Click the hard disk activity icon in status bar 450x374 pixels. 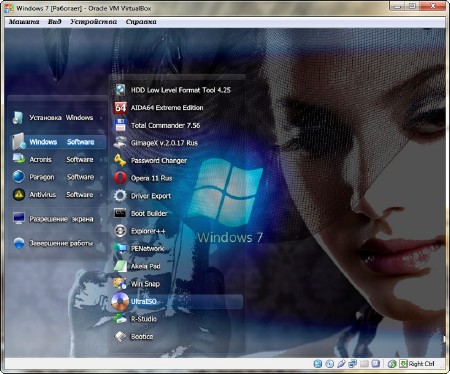pos(318,364)
